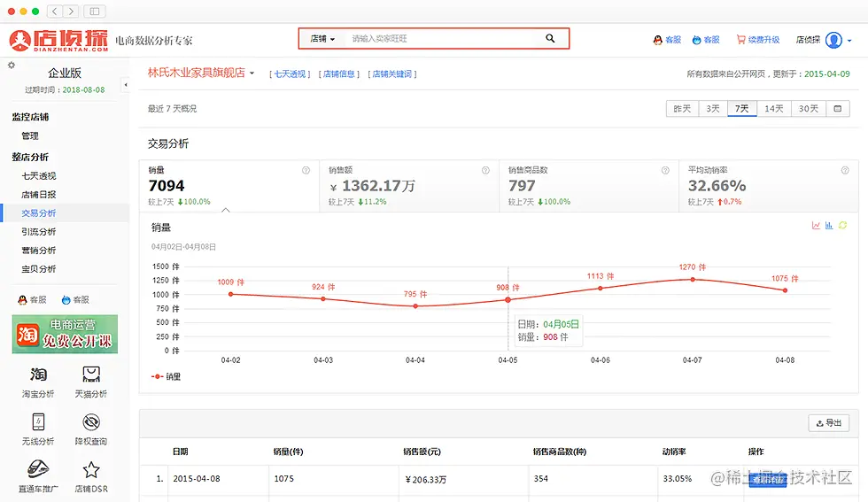This screenshot has height=502, width=868.
Task: Open the 店铺关键词 link
Action: tap(391, 73)
